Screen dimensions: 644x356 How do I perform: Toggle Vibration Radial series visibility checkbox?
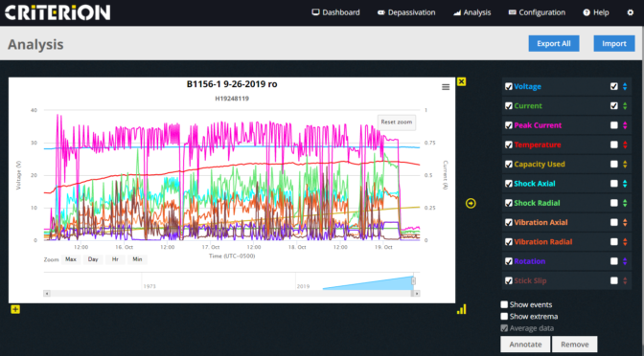click(509, 242)
